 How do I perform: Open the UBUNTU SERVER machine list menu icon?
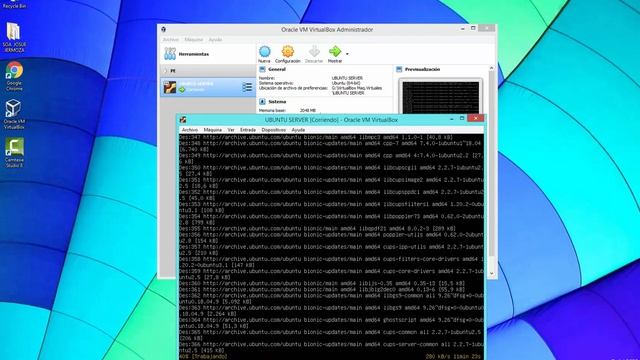click(247, 87)
